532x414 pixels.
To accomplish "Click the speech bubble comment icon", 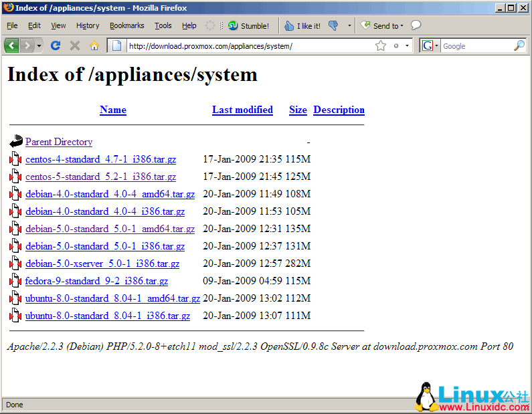I will tap(416, 26).
